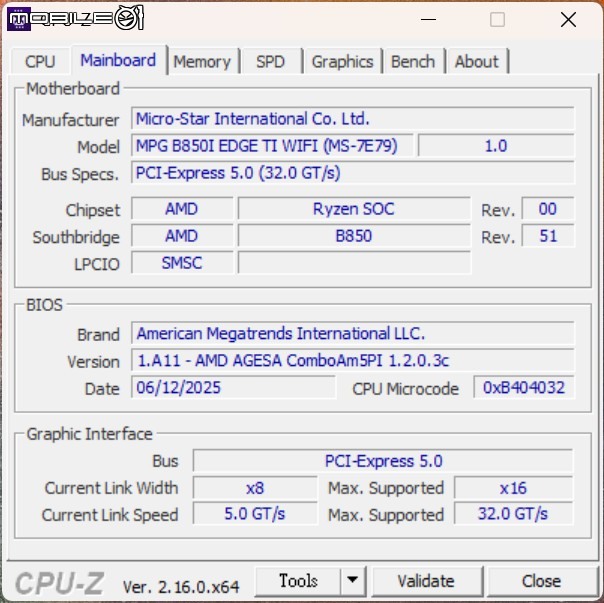Select the Mainboard tab
The image size is (604, 603).
point(118,60)
